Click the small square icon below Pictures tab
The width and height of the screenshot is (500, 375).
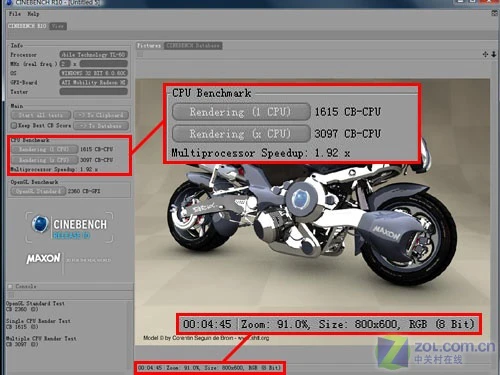click(x=140, y=54)
